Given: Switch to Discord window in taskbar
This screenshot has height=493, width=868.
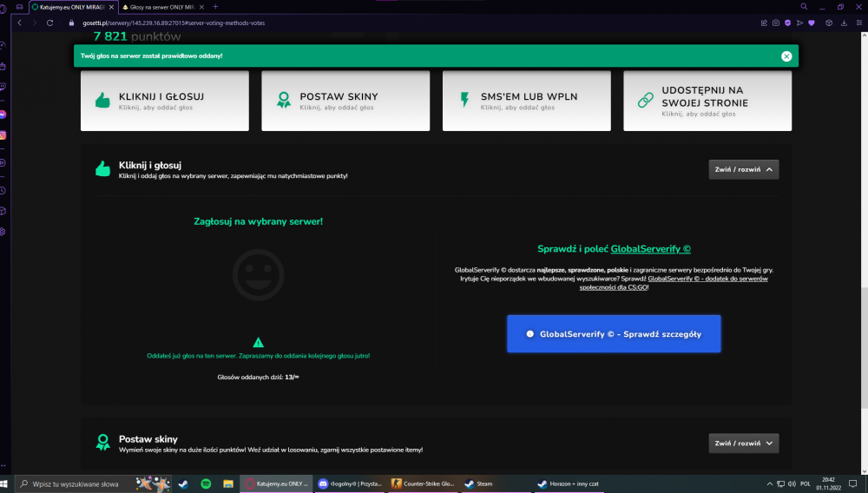Looking at the screenshot, I should 351,483.
